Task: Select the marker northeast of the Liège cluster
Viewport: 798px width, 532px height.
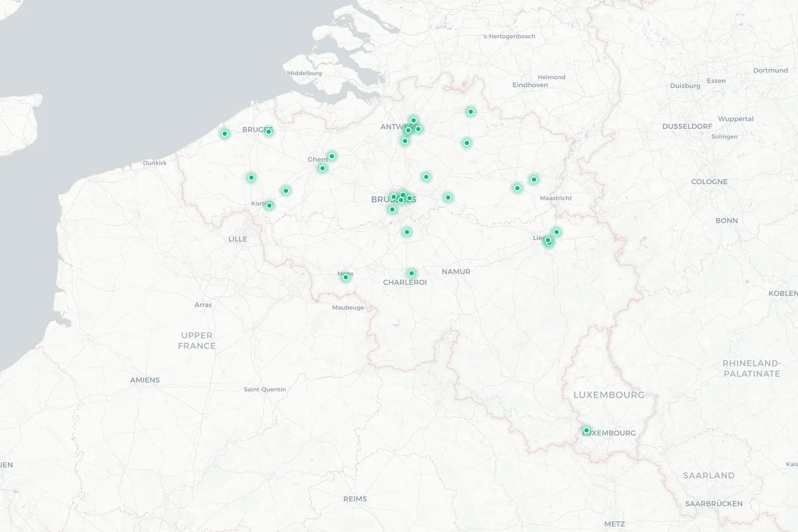Action: (557, 232)
